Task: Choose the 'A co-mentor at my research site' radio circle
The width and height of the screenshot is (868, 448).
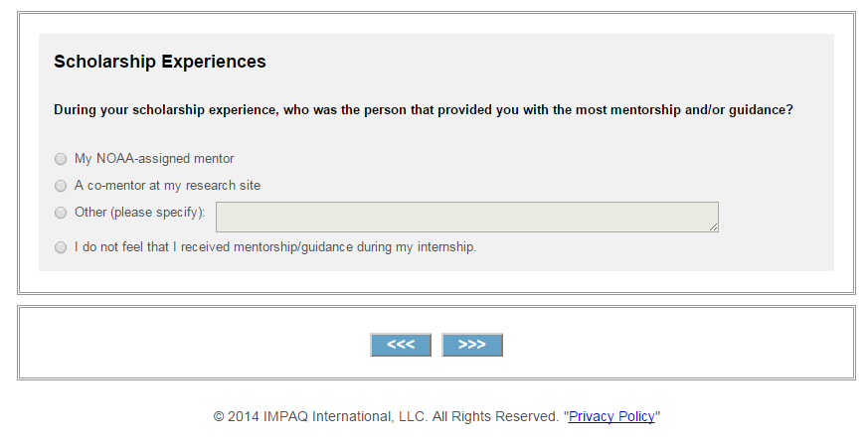Action: 61,186
